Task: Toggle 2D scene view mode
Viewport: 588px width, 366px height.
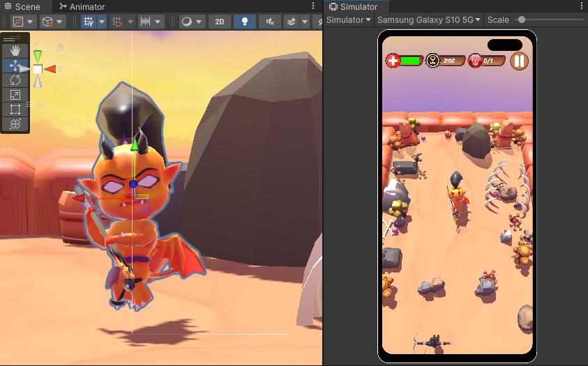Action: click(x=219, y=22)
